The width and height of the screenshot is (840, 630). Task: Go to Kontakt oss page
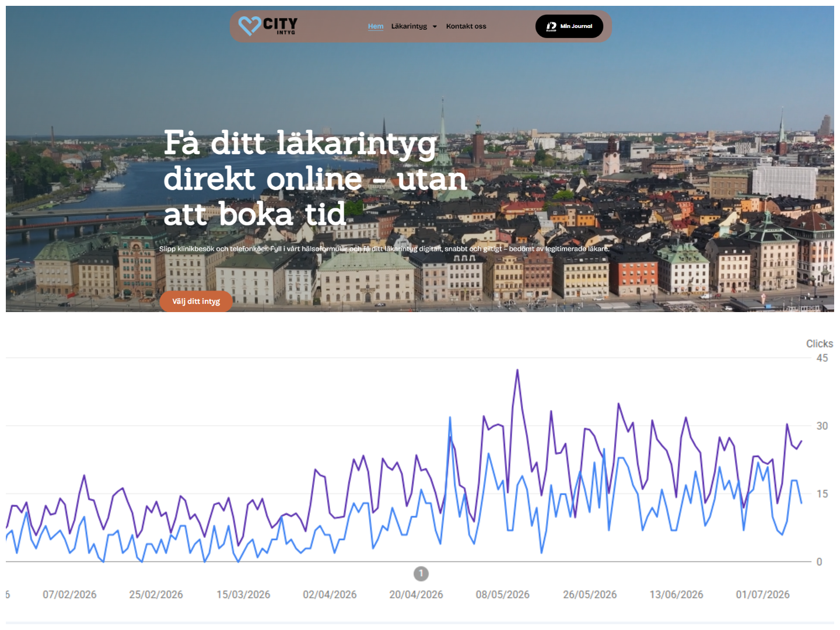(466, 26)
